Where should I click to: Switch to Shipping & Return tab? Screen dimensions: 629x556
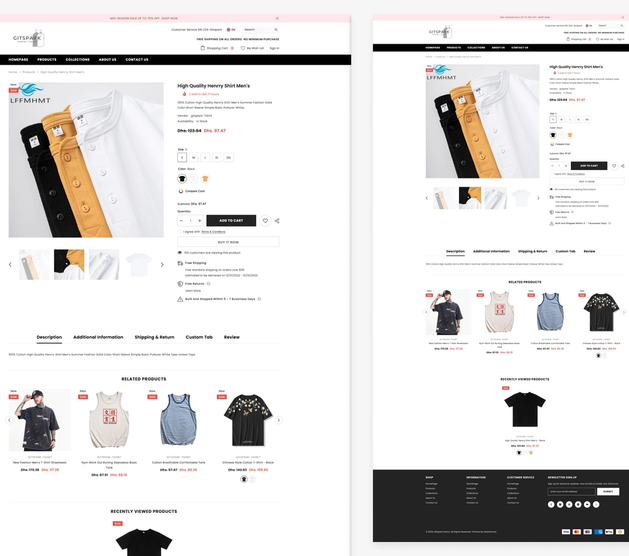click(x=154, y=337)
